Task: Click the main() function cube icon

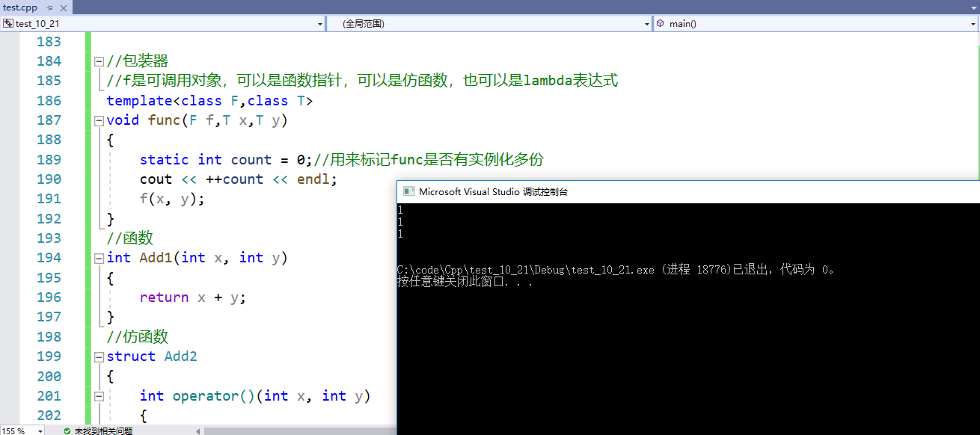Action: tap(661, 23)
